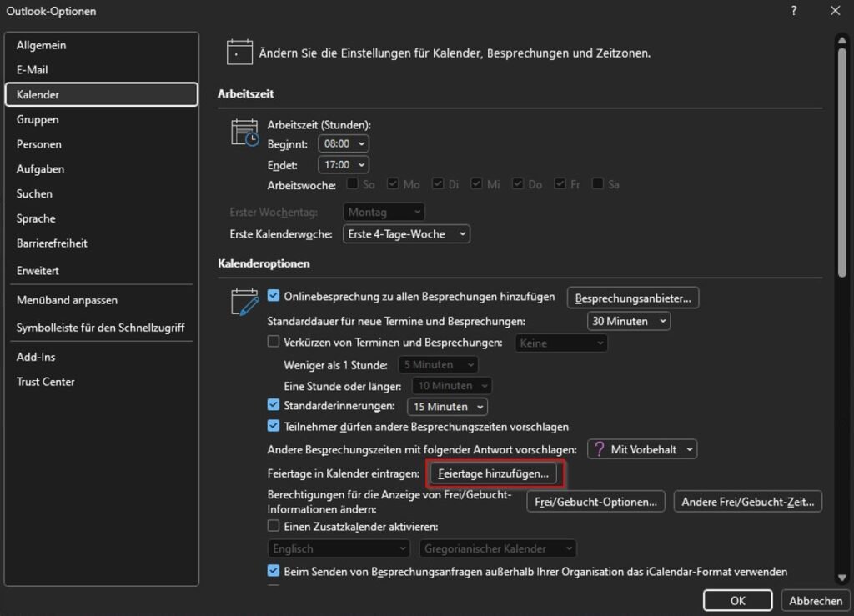Select the Allgemein category

point(101,45)
